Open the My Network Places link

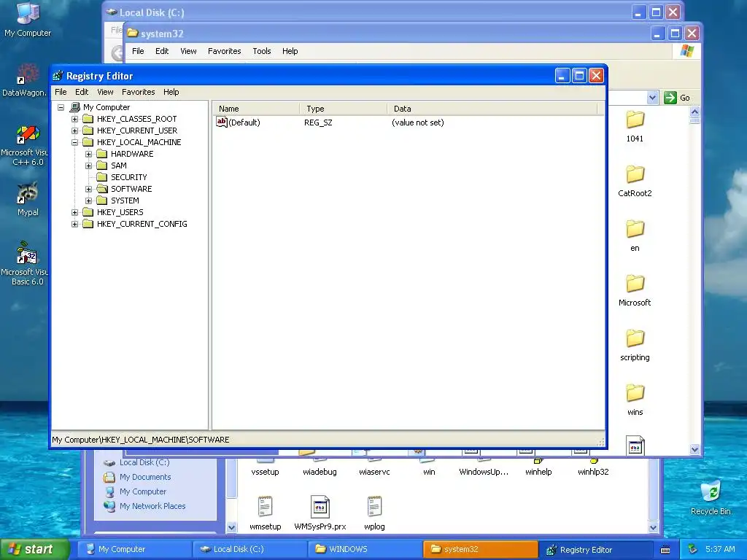click(x=152, y=506)
